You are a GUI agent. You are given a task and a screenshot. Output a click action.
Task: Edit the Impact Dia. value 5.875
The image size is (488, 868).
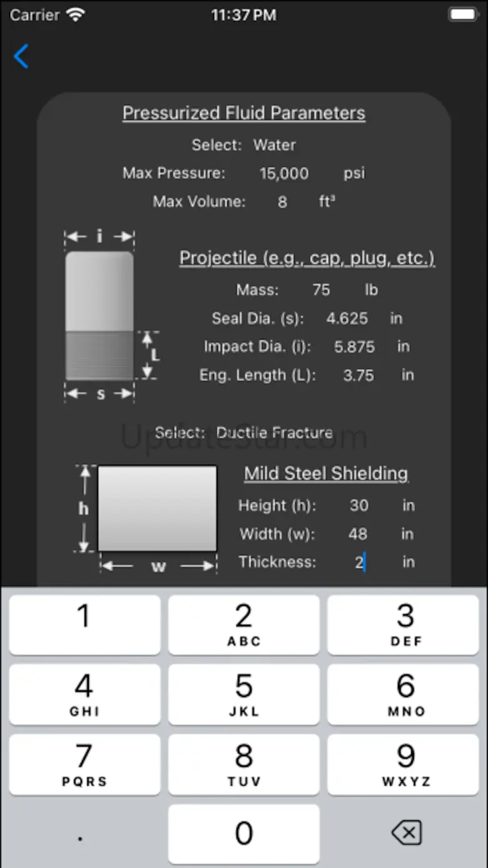point(354,347)
